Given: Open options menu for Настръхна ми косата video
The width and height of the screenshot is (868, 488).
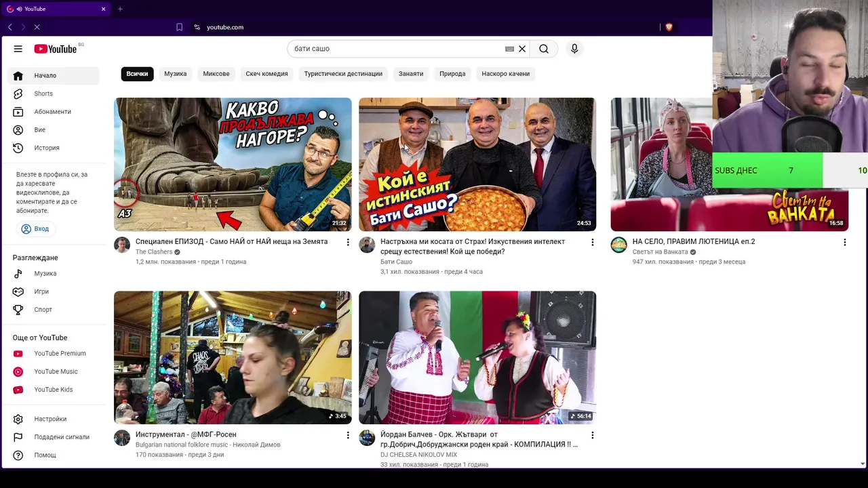Looking at the screenshot, I should click(593, 242).
